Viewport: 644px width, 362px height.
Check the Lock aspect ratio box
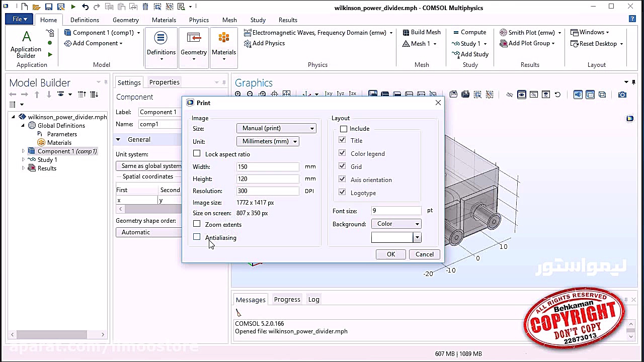[x=197, y=154]
